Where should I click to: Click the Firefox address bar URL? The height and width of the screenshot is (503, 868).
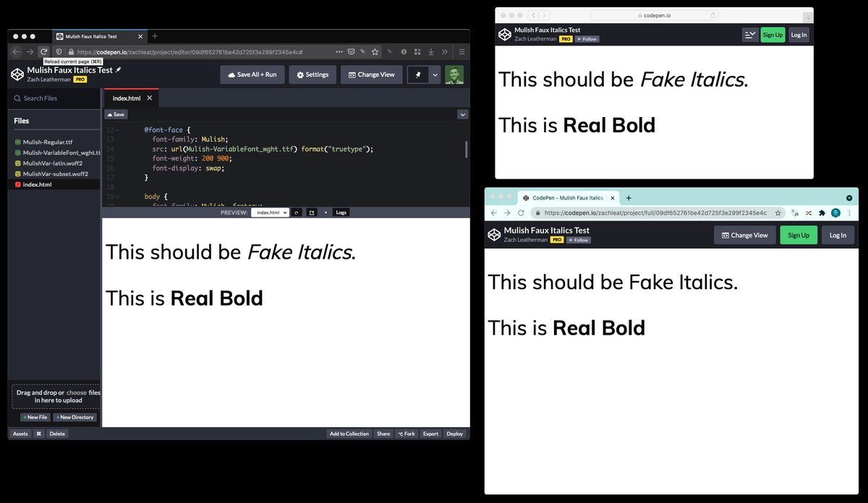(190, 52)
